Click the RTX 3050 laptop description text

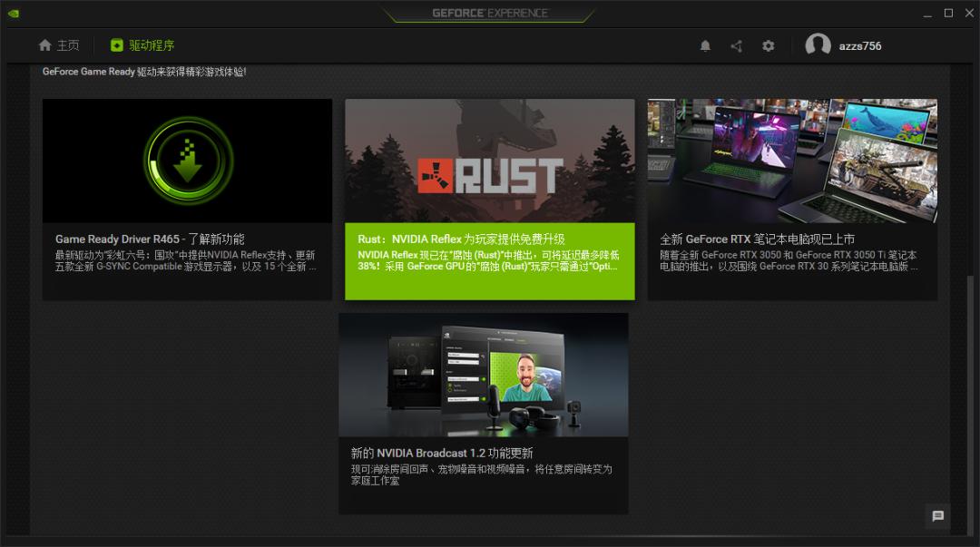[x=789, y=260]
